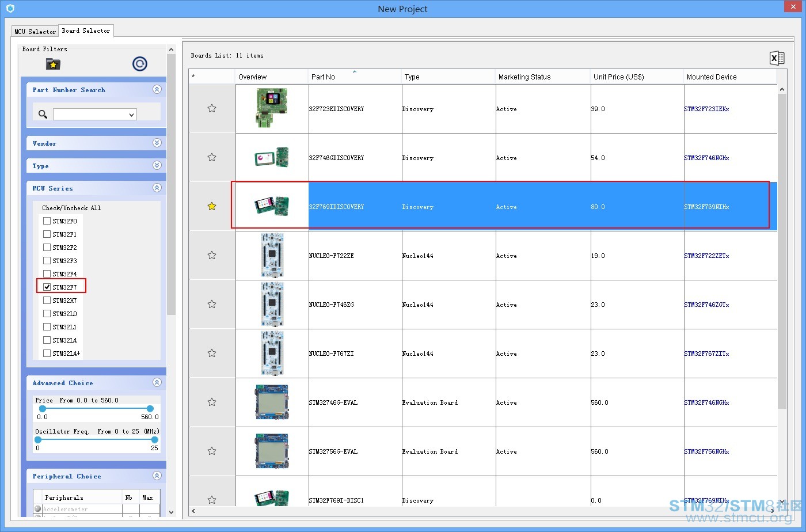Open the STM32F723IEKx device link
The image size is (806, 532).
click(x=706, y=109)
